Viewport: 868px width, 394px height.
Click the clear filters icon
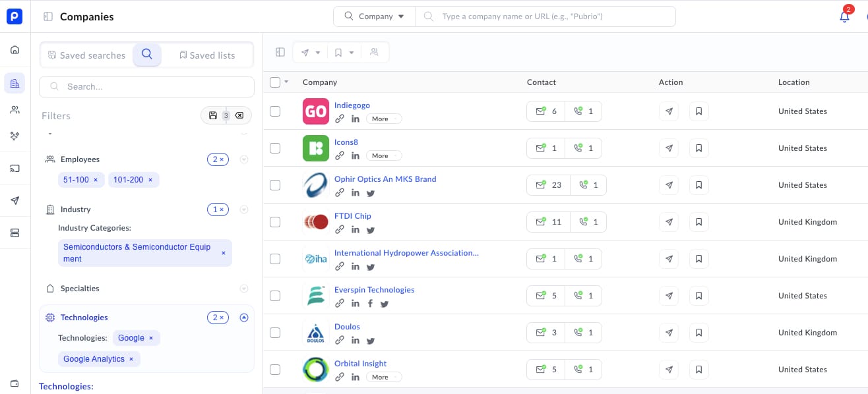239,115
